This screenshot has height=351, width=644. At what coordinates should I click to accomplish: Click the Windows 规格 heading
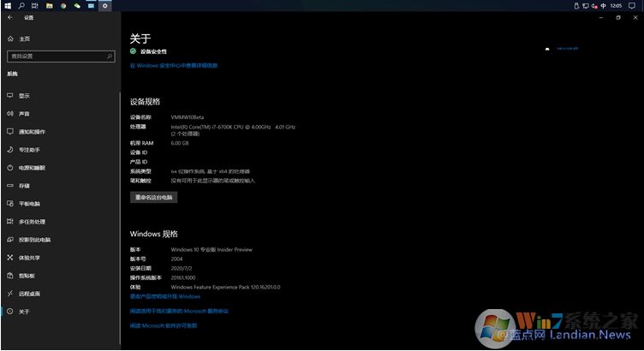pyautogui.click(x=153, y=234)
